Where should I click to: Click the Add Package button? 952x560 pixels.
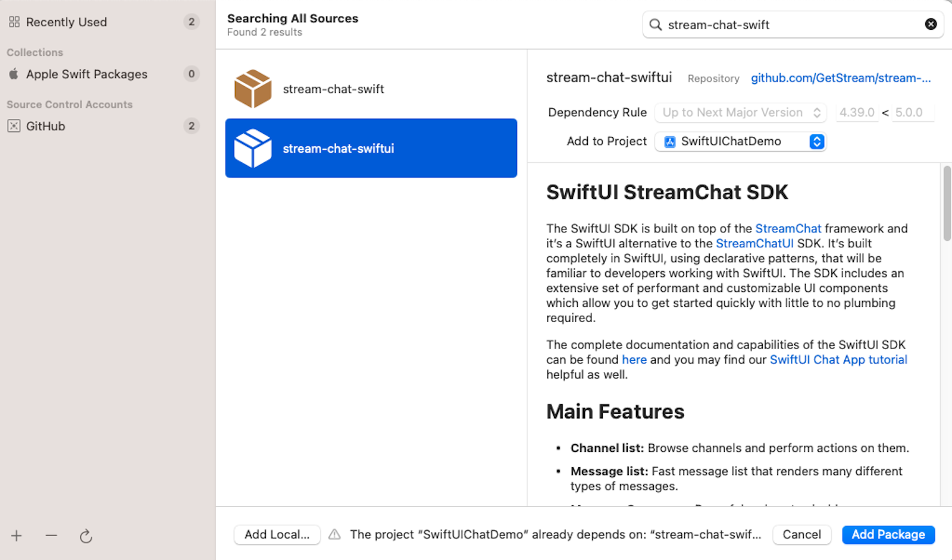888,534
